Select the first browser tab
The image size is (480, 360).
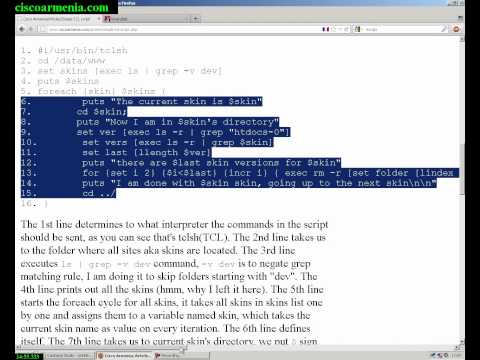coord(60,19)
